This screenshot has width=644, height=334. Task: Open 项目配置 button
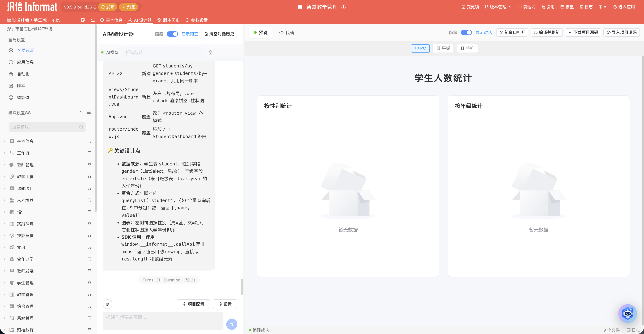(193, 304)
